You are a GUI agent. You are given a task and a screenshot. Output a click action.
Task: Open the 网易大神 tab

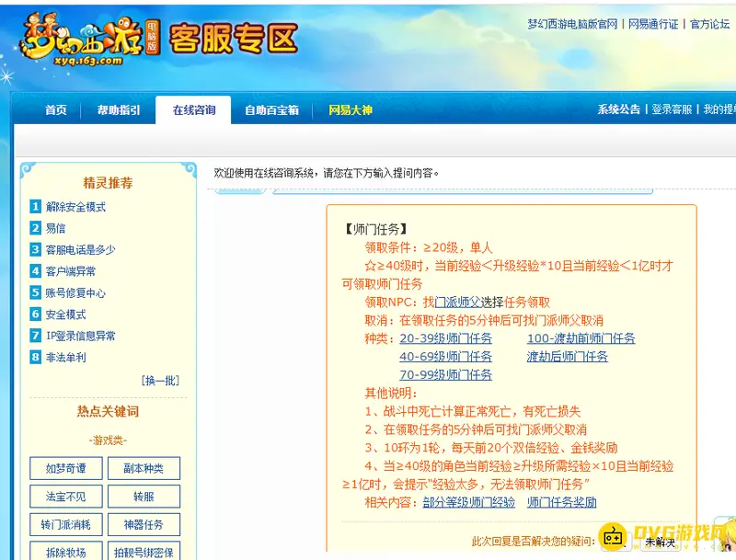tap(351, 110)
